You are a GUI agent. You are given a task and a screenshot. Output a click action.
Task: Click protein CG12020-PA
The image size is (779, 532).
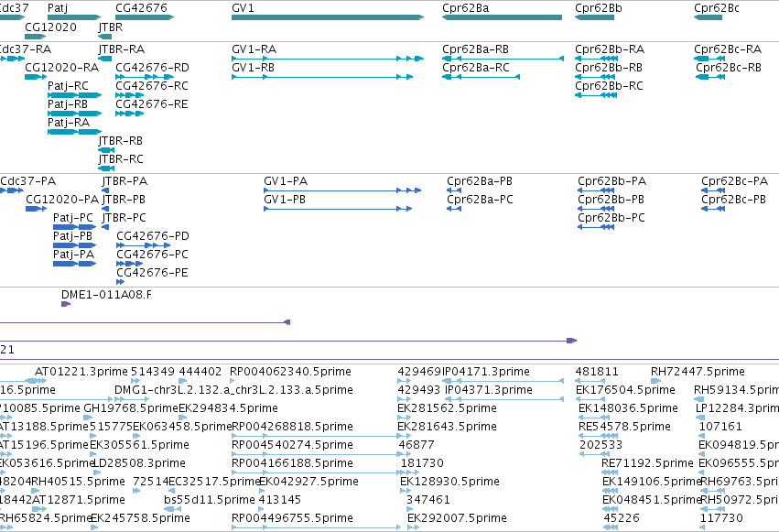37,209
